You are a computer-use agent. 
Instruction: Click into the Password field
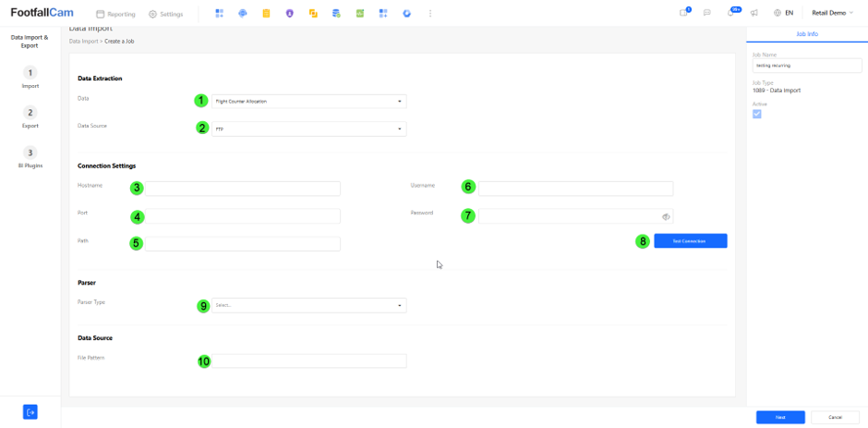[x=575, y=216]
